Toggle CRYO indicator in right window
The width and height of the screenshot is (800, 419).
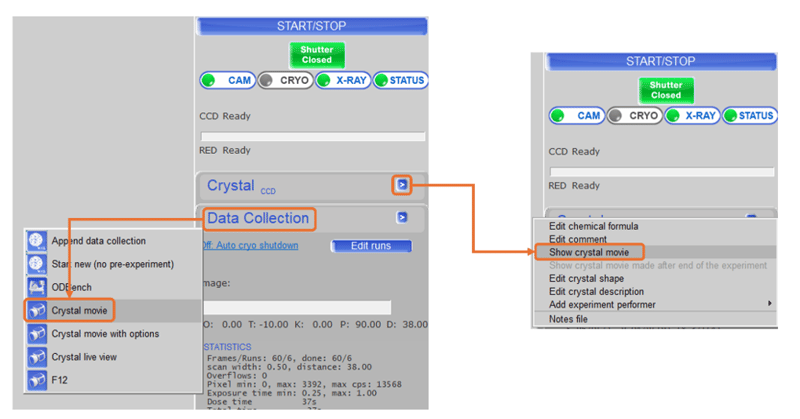tap(635, 116)
